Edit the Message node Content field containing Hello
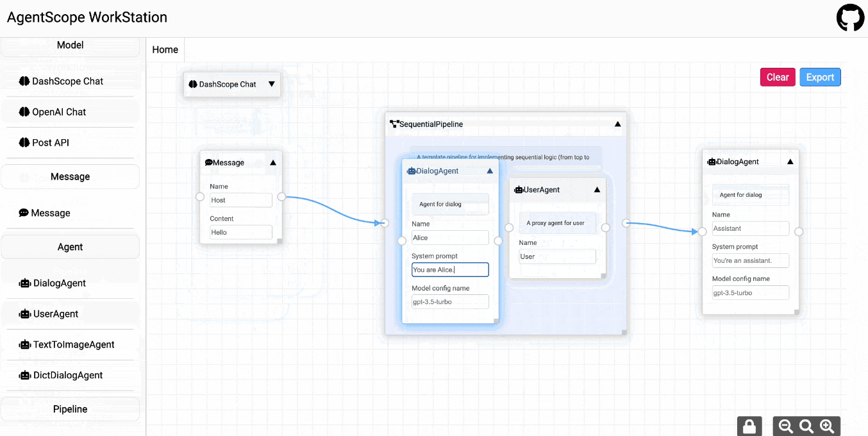 [x=241, y=232]
